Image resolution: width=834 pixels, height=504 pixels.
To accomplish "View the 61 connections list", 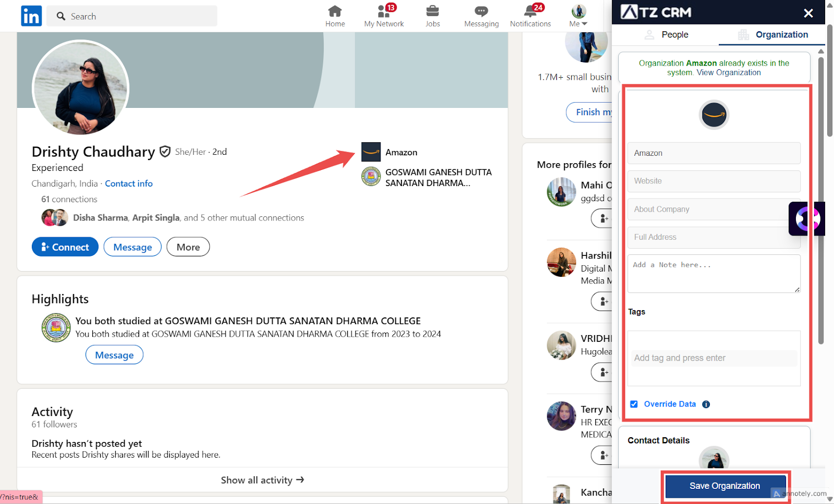I will (x=69, y=199).
